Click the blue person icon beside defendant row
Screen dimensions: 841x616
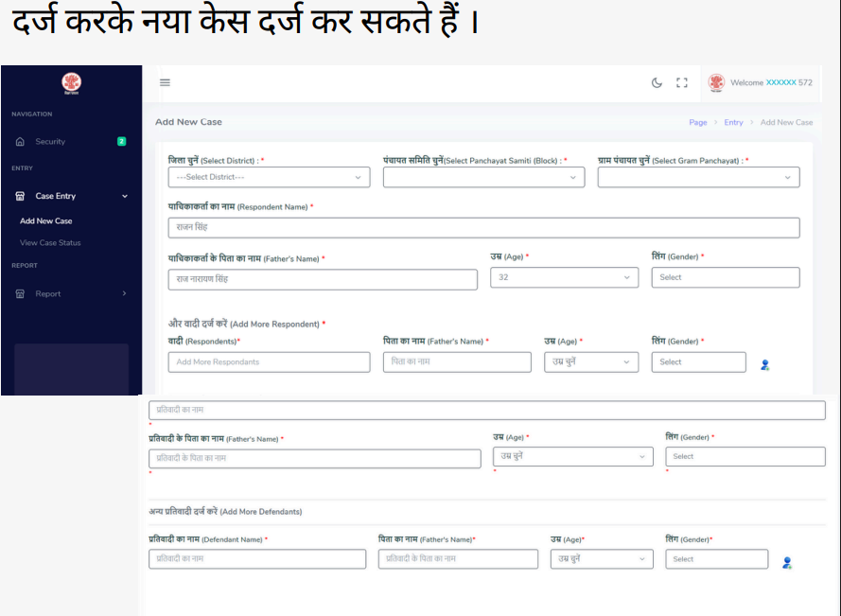pos(786,561)
